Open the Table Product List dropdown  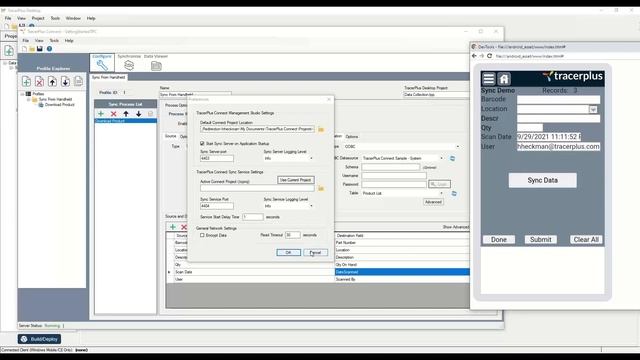[441, 193]
